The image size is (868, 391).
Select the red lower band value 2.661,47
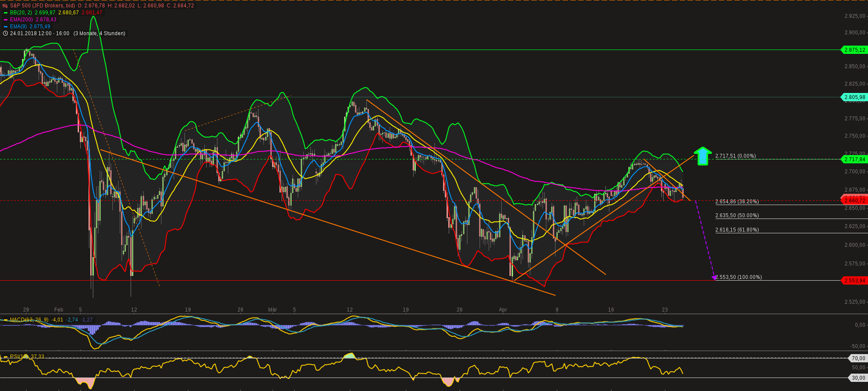[x=93, y=13]
